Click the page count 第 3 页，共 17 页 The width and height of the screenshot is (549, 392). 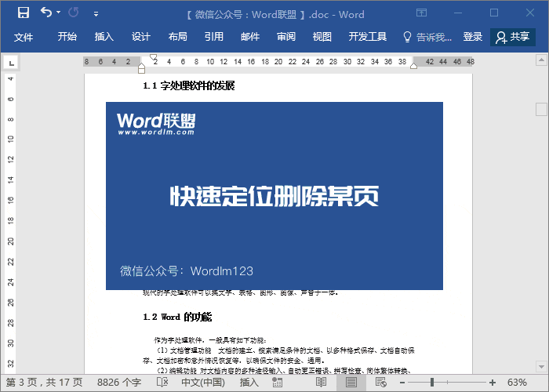44,383
